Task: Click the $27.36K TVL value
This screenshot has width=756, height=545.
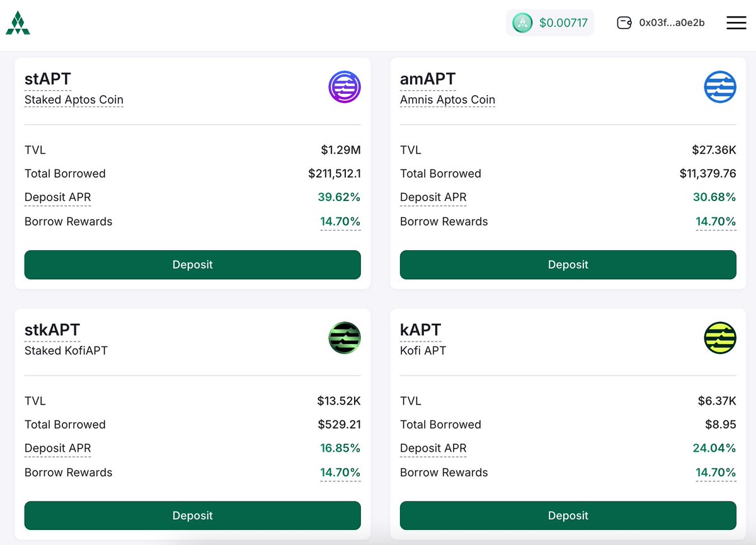Action: pos(714,150)
